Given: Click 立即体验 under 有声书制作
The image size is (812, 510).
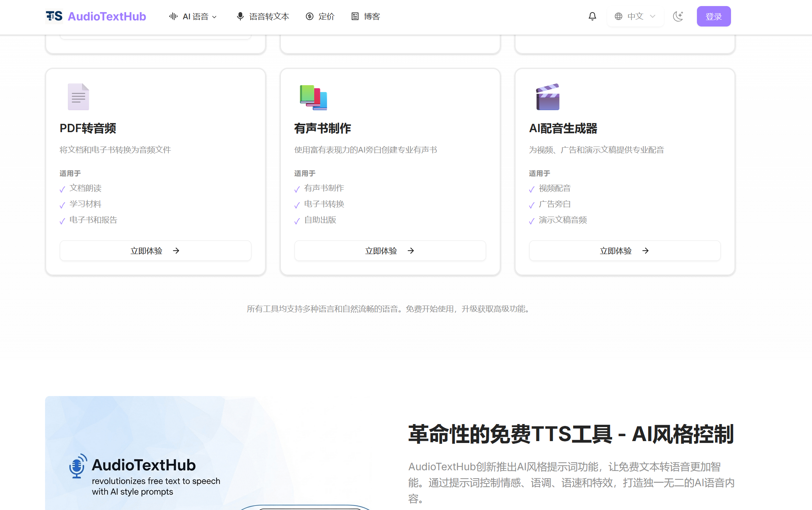Looking at the screenshot, I should (x=390, y=251).
